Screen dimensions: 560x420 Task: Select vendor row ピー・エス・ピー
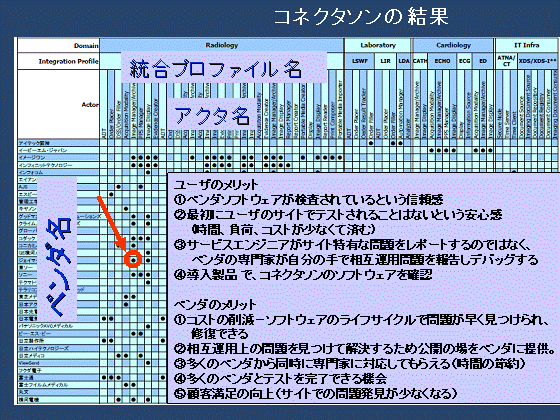(59, 334)
